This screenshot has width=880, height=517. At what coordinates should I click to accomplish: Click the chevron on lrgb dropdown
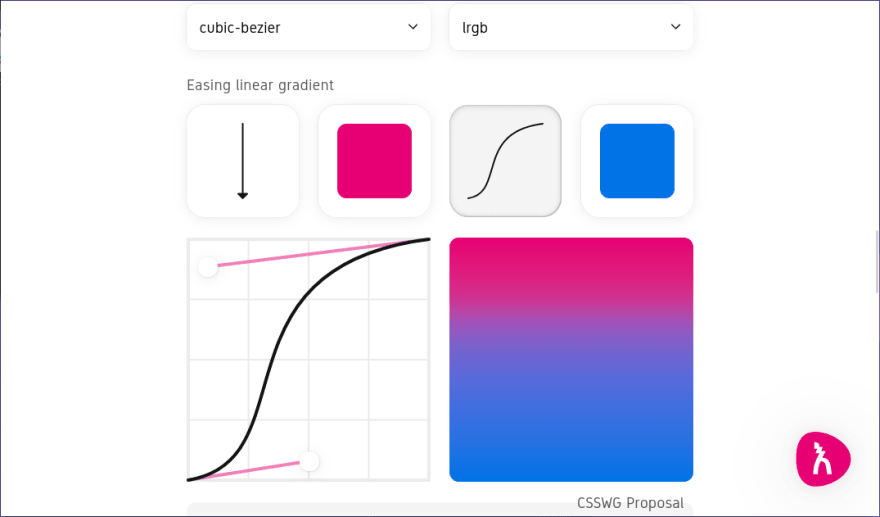(675, 27)
